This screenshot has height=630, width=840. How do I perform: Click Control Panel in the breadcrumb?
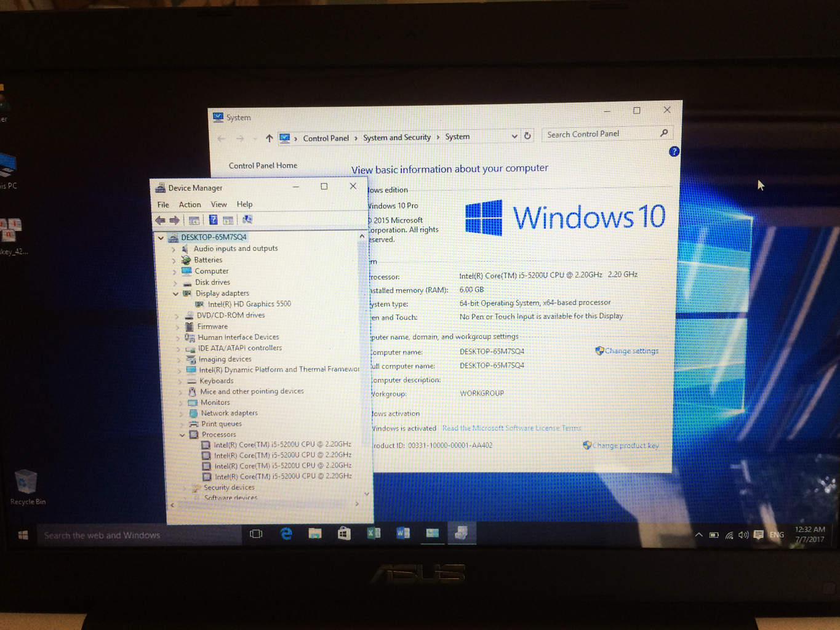(x=326, y=138)
